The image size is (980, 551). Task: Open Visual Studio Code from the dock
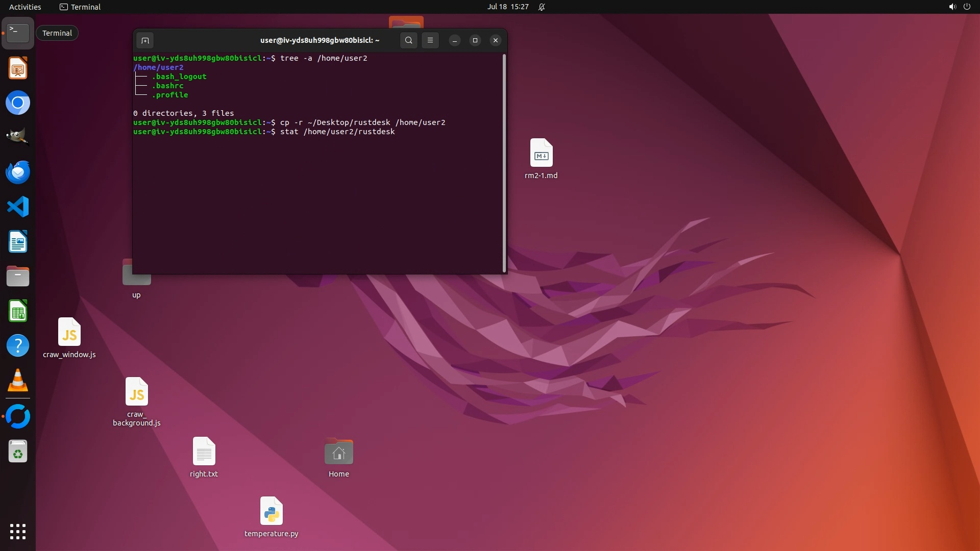click(x=18, y=207)
